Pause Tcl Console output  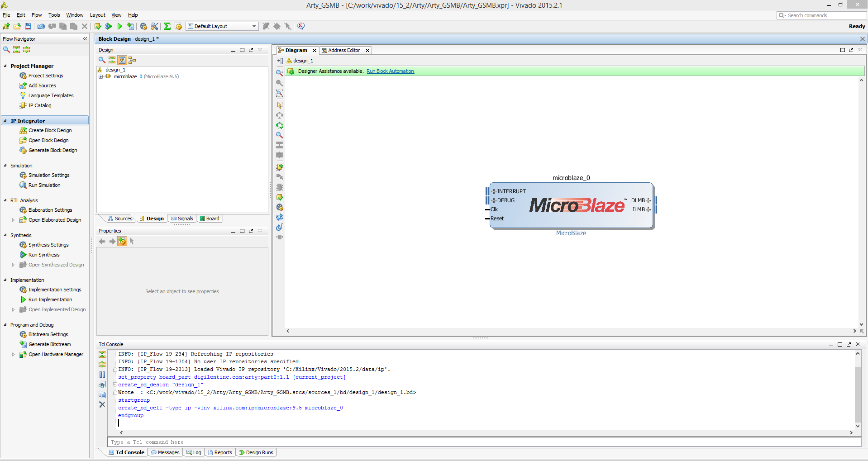(x=102, y=375)
